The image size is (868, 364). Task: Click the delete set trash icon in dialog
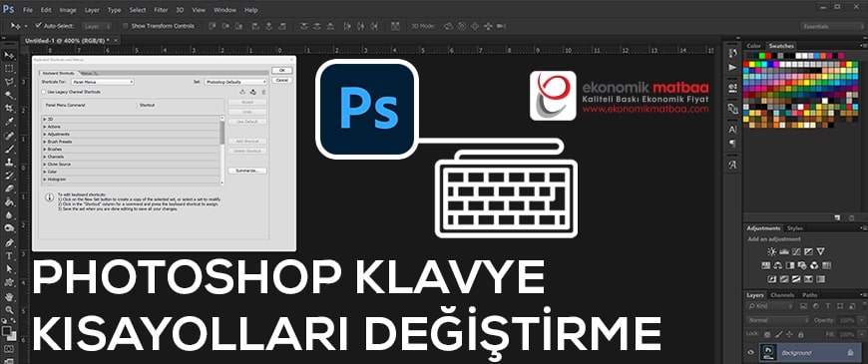[x=263, y=92]
